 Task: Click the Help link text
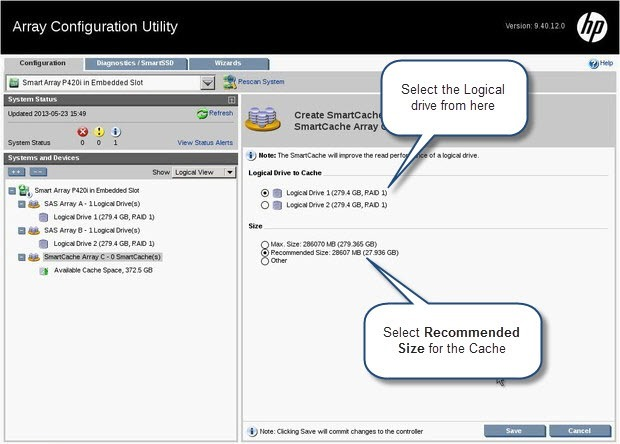pyautogui.click(x=607, y=63)
